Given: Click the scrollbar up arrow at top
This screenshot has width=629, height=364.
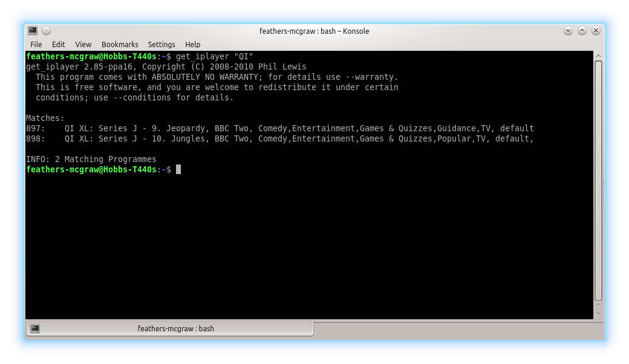Looking at the screenshot, I should [598, 56].
